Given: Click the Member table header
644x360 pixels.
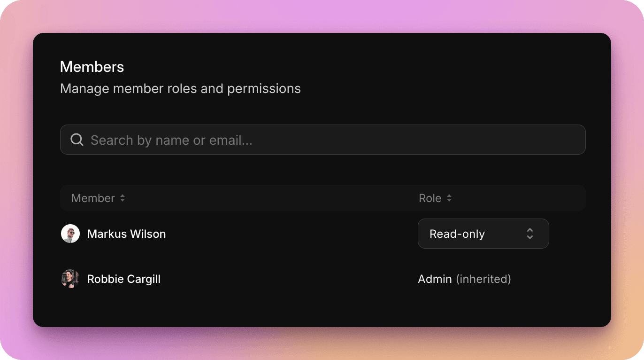Looking at the screenshot, I should click(92, 198).
